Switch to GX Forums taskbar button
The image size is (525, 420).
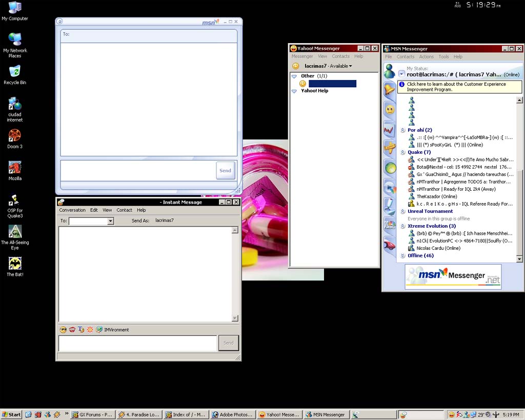point(92,415)
